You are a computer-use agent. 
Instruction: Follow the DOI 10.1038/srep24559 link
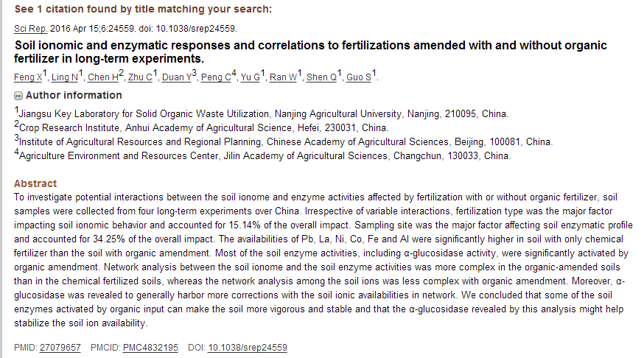(x=248, y=348)
